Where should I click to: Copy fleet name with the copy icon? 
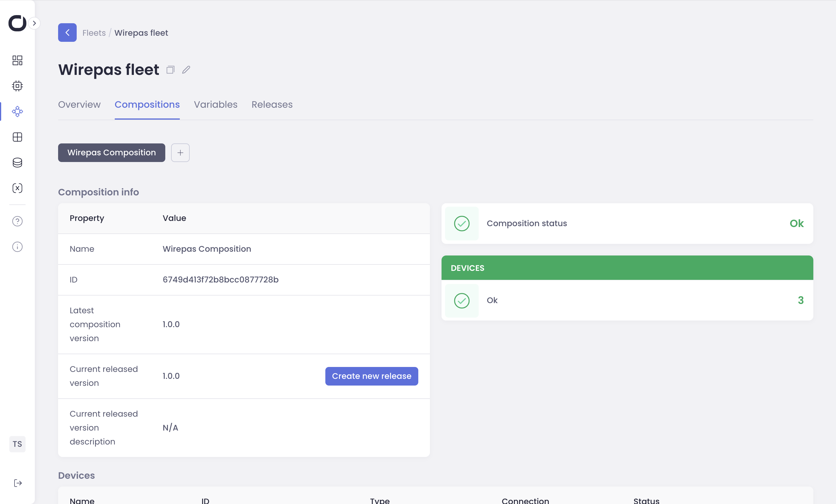pyautogui.click(x=170, y=69)
